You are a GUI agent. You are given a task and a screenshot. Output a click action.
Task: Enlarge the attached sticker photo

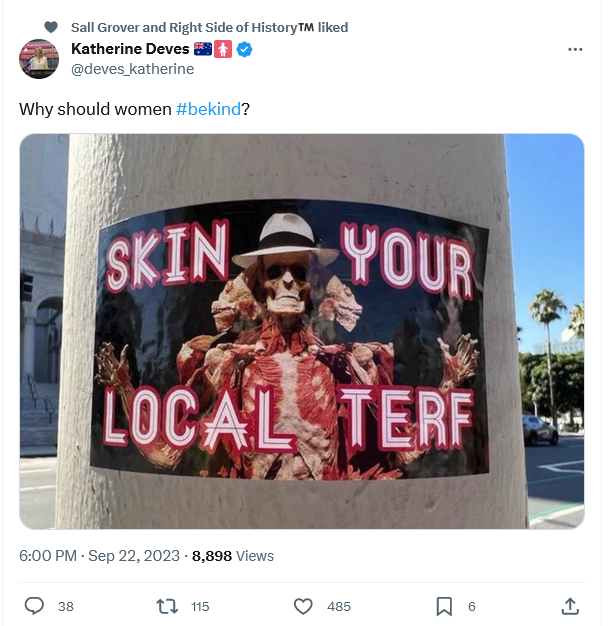302,331
